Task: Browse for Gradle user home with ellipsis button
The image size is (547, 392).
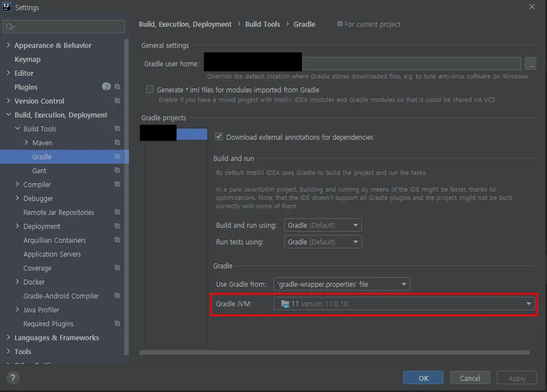Action: point(531,63)
